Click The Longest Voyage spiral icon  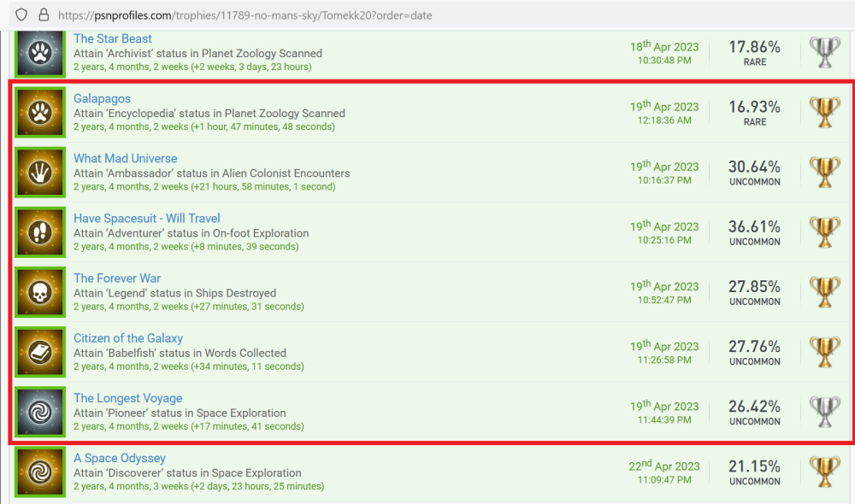(40, 412)
